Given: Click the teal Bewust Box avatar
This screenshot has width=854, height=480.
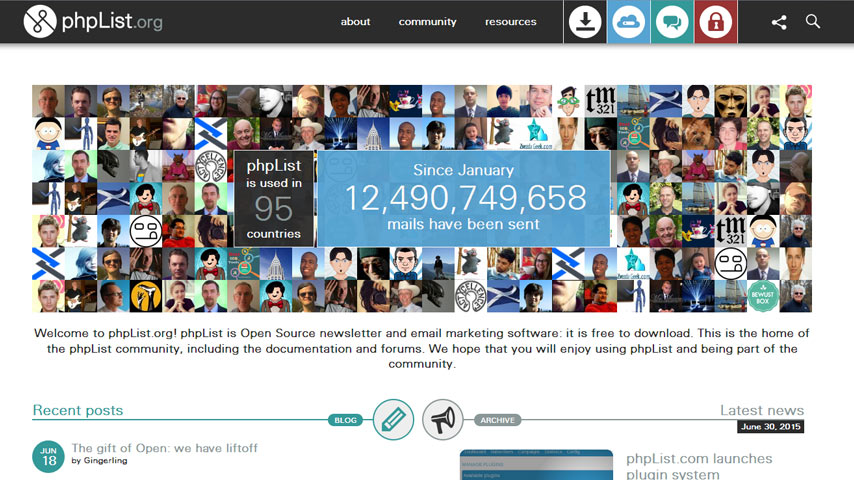Looking at the screenshot, I should click(x=762, y=296).
